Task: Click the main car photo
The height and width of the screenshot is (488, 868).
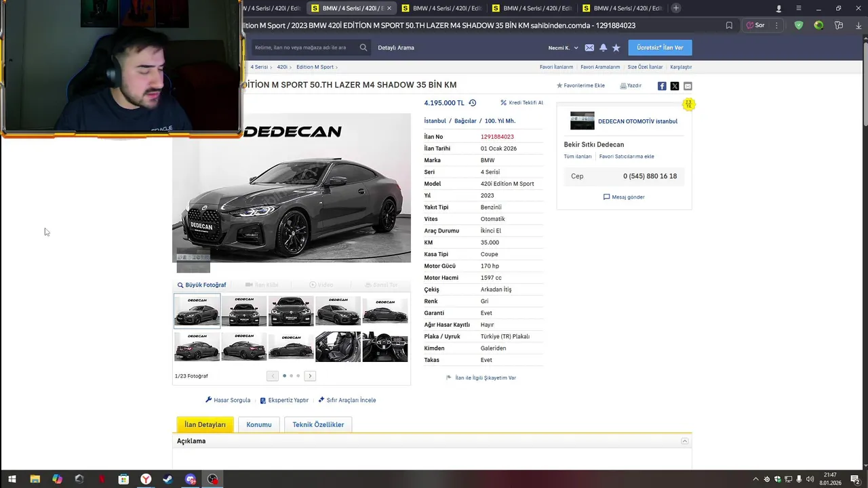Action: coord(292,188)
